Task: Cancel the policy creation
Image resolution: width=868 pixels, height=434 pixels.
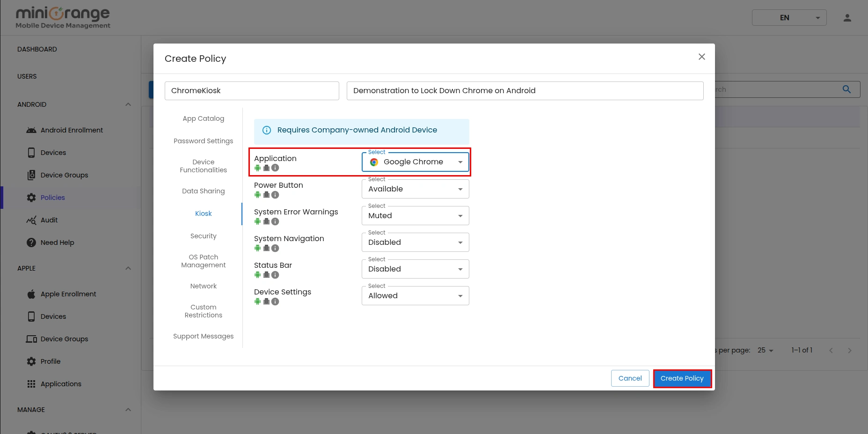Action: tap(629, 378)
